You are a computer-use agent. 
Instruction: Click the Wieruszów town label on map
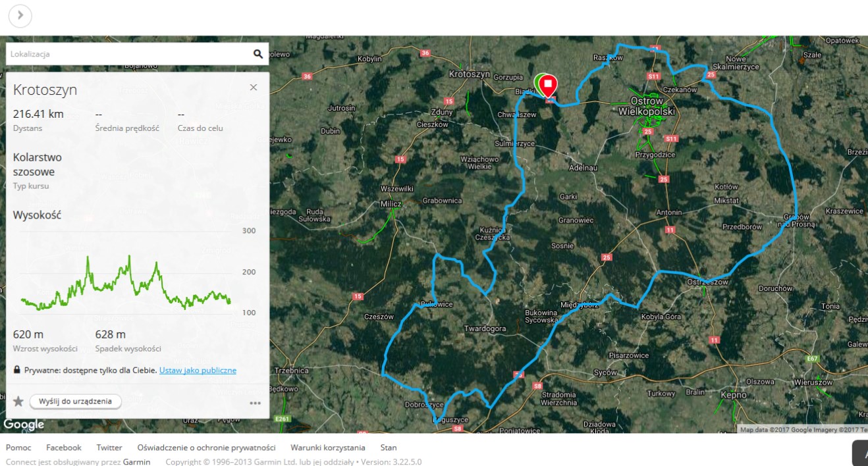[x=813, y=382]
